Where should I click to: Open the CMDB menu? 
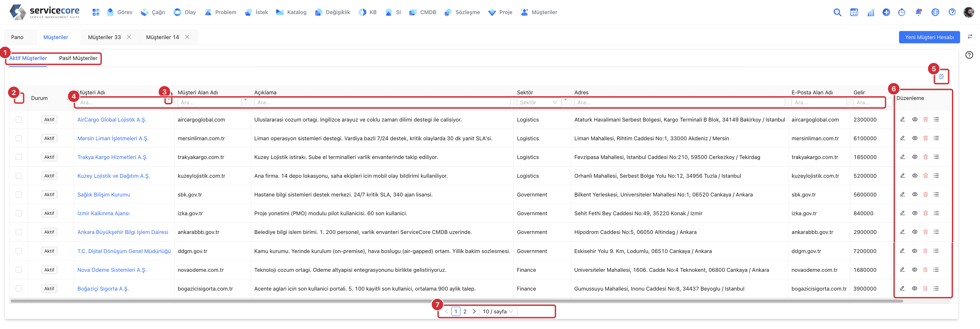pos(423,12)
